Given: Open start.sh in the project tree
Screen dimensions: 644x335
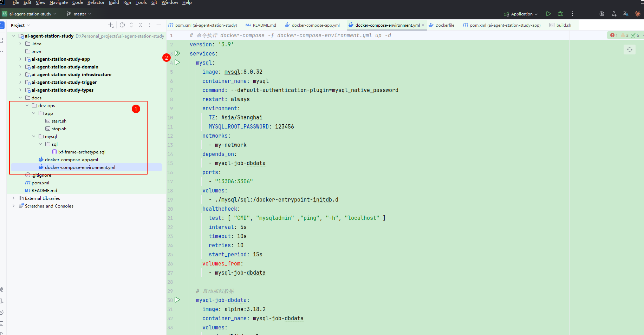Looking at the screenshot, I should point(59,121).
